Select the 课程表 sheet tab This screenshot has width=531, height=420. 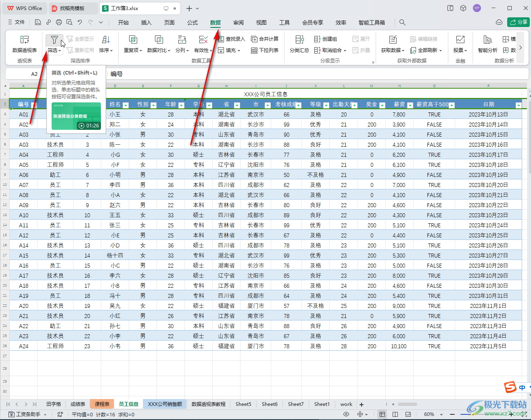tap(102, 404)
